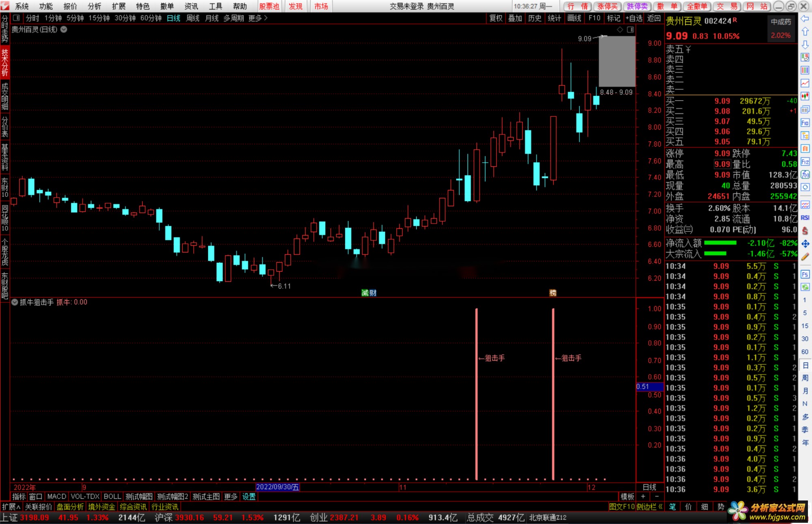812x524 pixels.
Task: Open the 分析 menu
Action: click(x=94, y=6)
